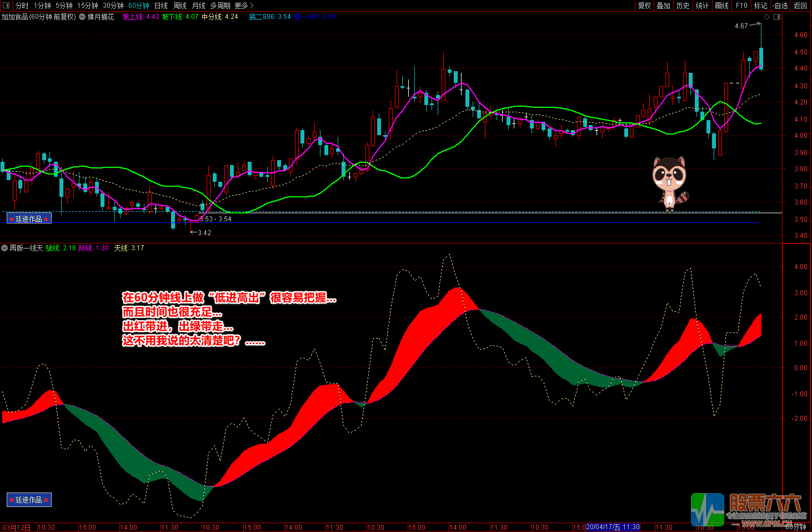This screenshot has height=532, width=812.
Task: Click the lower 廷进作品 badge in indicator pane
Action: 29,500
